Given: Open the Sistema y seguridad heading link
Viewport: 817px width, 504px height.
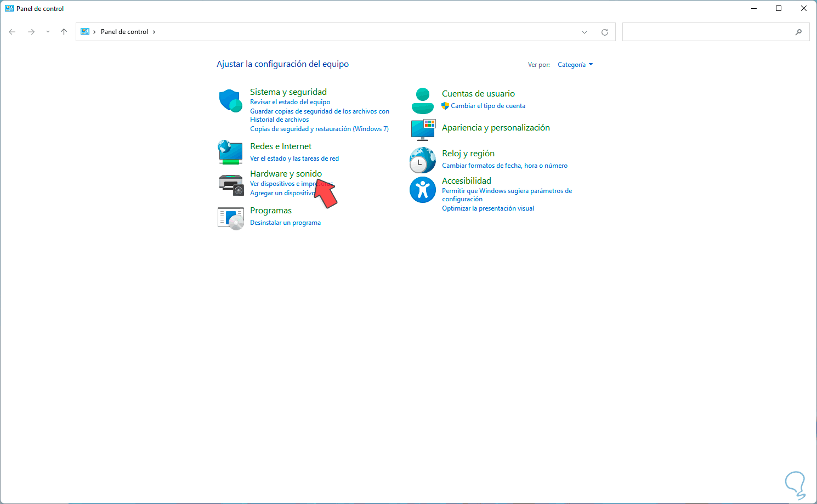Looking at the screenshot, I should pos(288,92).
